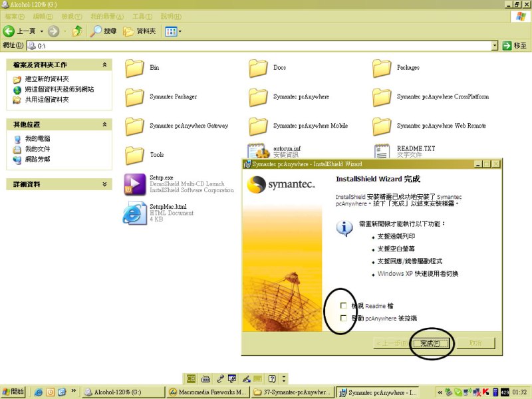
Task: Click inside the address bar field
Action: click(259, 45)
